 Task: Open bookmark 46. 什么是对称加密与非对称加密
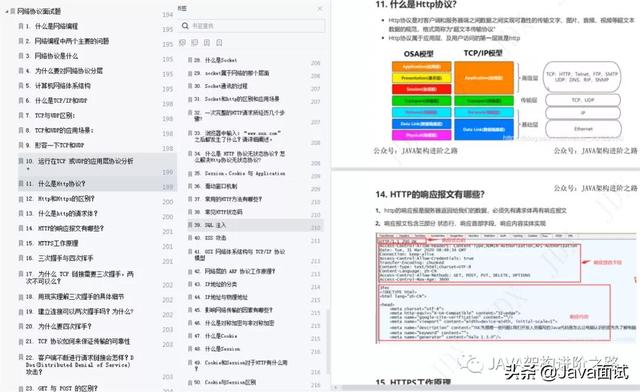(x=234, y=323)
